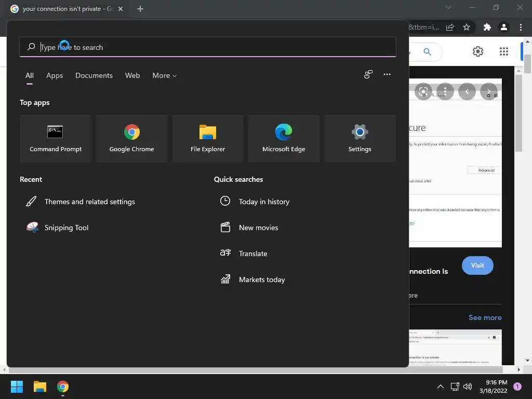Select Today in history quick search
The image size is (532, 399).
tap(255, 202)
